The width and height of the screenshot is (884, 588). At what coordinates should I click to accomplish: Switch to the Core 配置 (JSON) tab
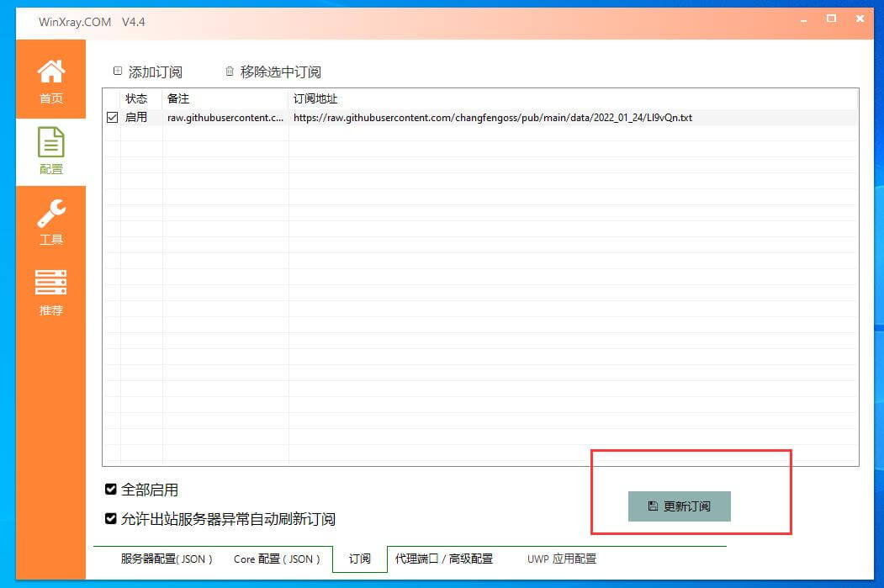pos(277,559)
